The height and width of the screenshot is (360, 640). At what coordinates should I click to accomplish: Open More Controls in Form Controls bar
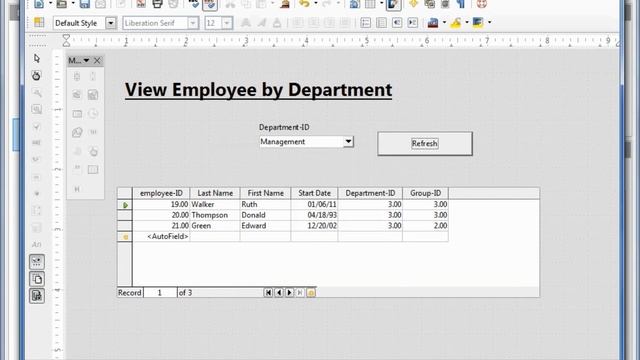(x=37, y=262)
